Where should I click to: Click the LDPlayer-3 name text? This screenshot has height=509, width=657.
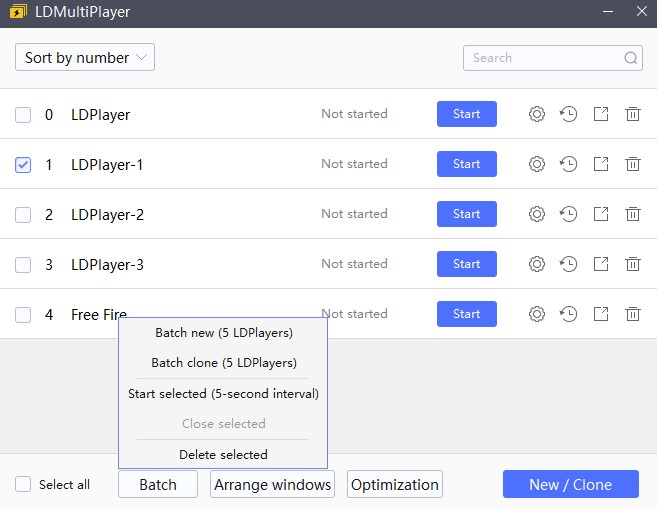(x=107, y=264)
